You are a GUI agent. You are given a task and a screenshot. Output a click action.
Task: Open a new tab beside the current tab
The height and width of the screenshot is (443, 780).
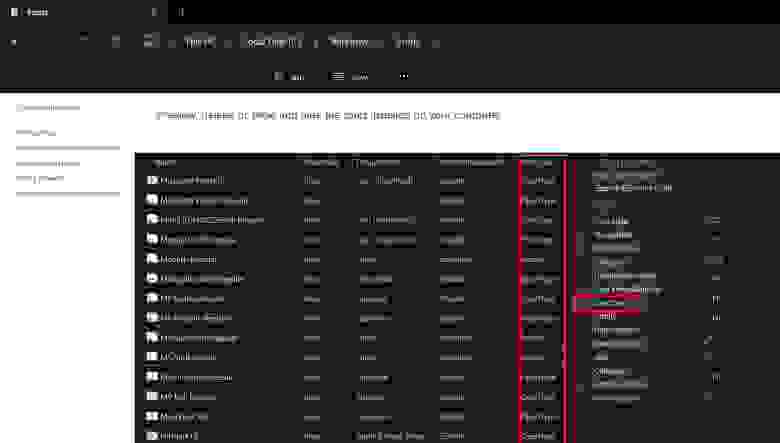(x=181, y=12)
